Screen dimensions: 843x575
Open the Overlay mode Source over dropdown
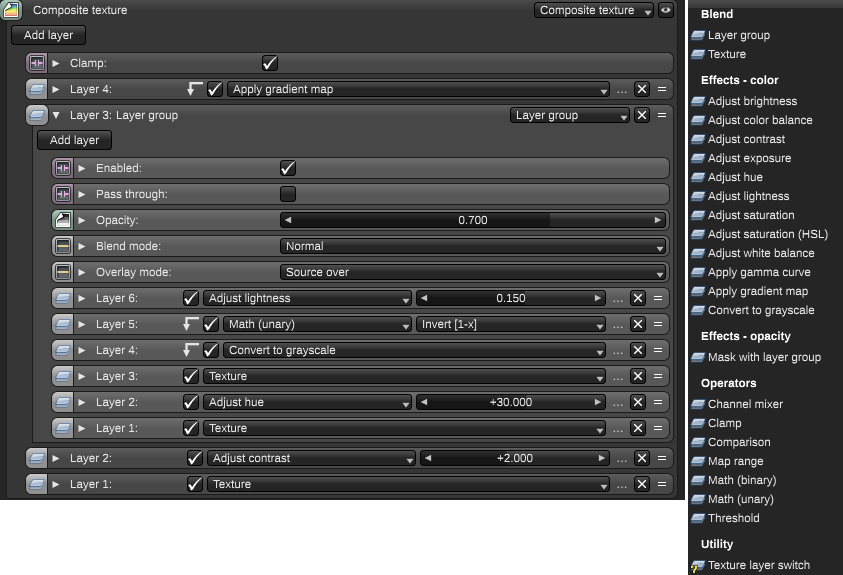pos(473,271)
